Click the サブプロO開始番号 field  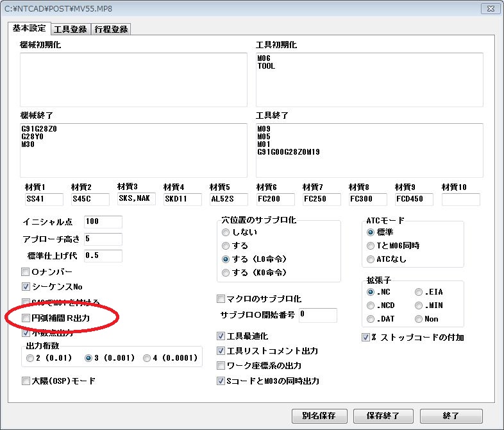(318, 315)
